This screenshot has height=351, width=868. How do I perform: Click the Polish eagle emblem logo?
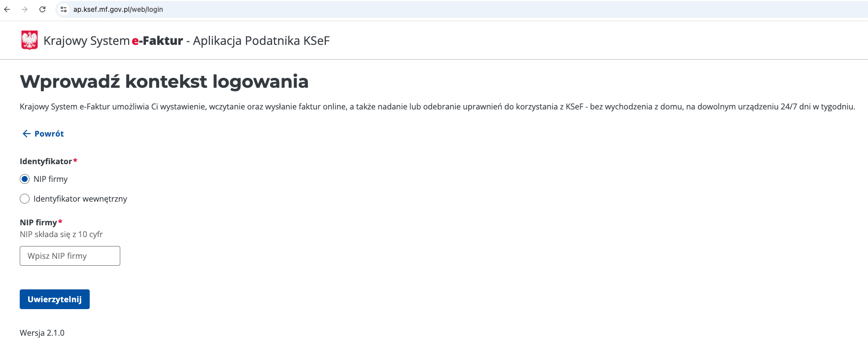(30, 40)
